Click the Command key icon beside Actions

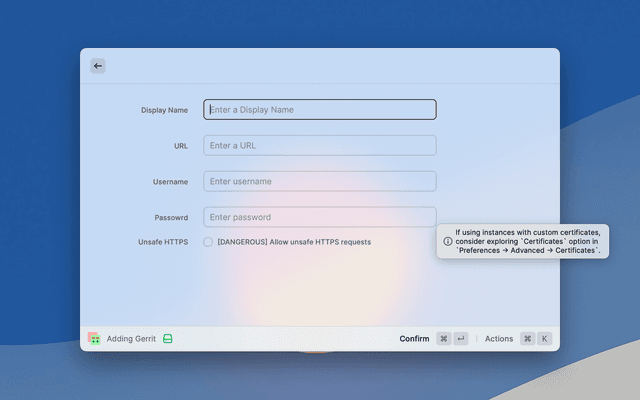tap(527, 339)
